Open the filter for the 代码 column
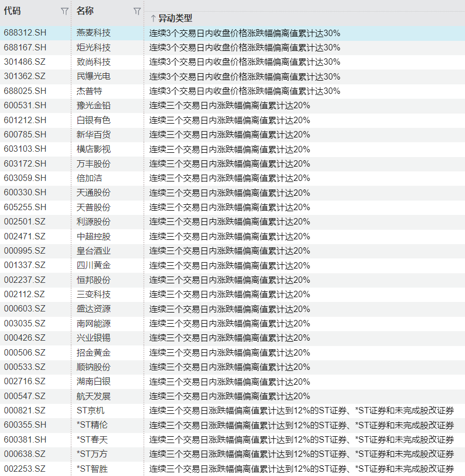The image size is (465, 476). (x=64, y=11)
